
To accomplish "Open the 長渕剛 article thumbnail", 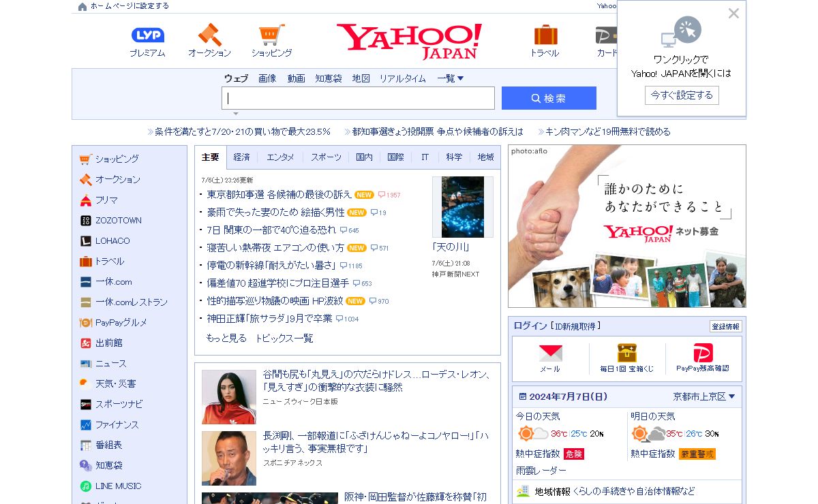I will click(229, 458).
